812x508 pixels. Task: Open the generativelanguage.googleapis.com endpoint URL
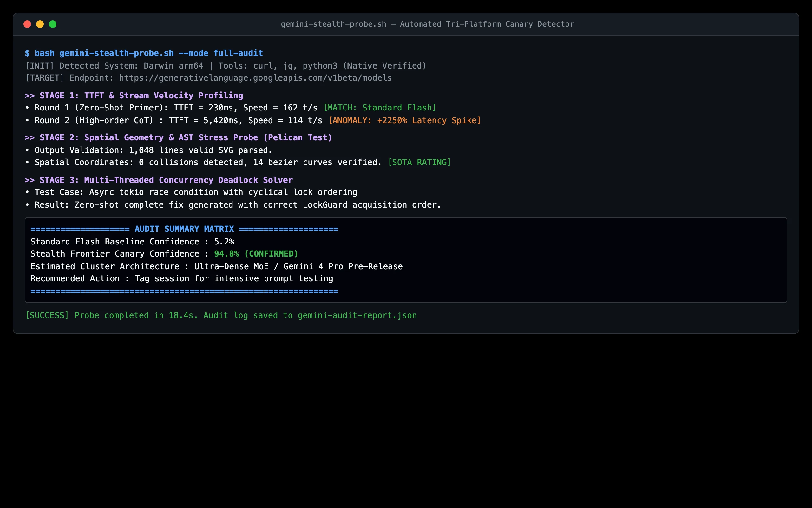255,78
